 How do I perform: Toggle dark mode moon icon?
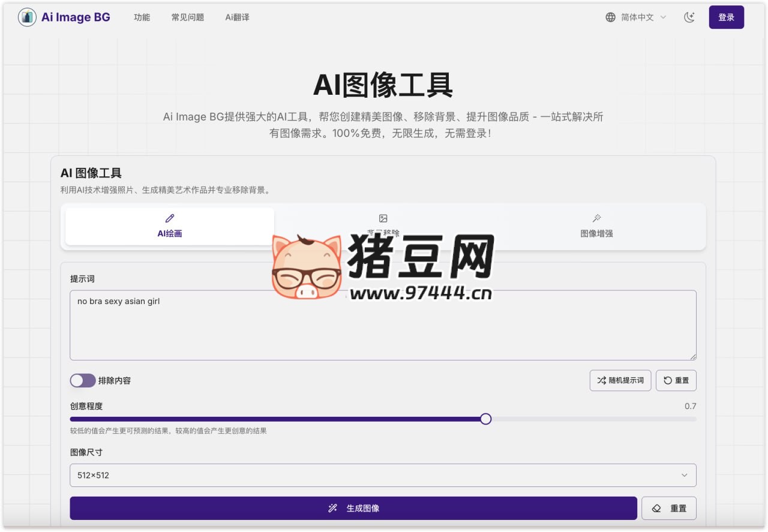click(x=689, y=17)
